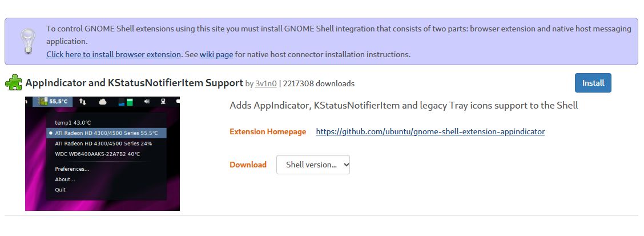Open the Shell version dropdown

click(x=313, y=165)
